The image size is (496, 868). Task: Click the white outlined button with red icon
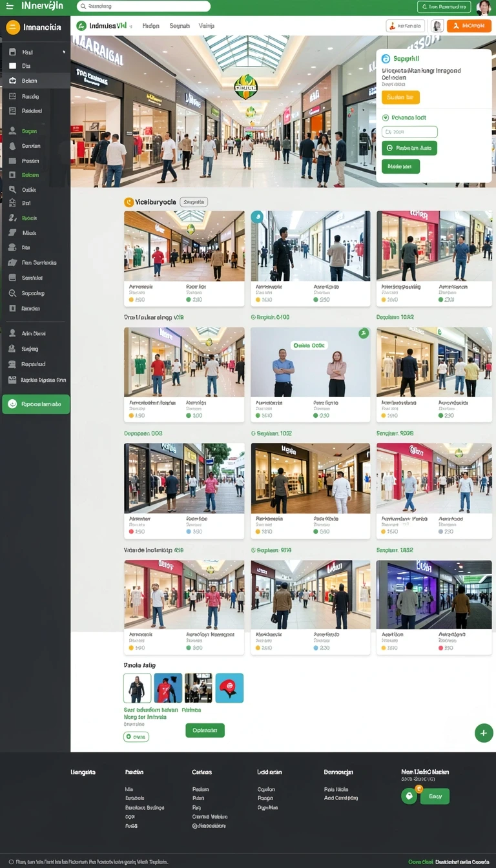(x=405, y=26)
